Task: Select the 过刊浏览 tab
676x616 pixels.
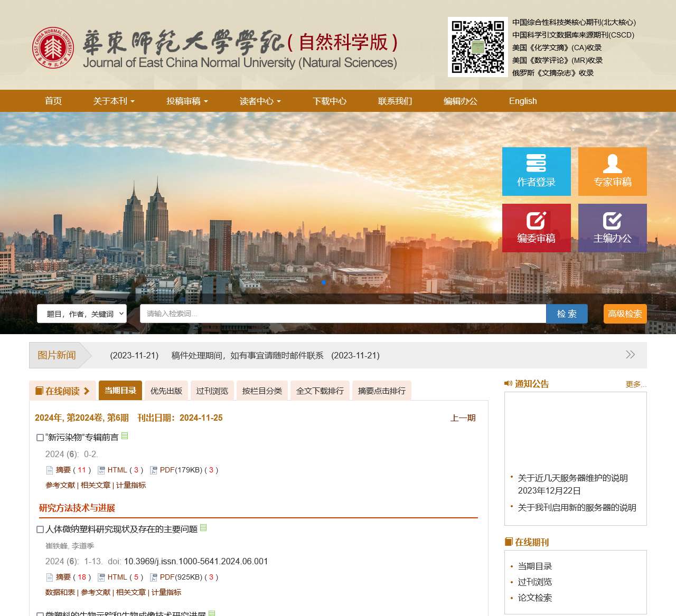Action: pyautogui.click(x=212, y=391)
